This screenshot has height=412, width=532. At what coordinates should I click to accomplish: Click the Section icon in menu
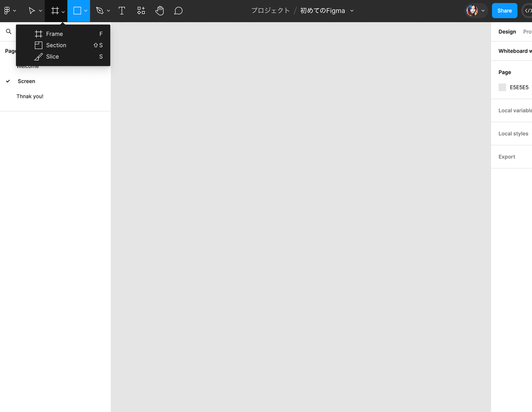[39, 45]
